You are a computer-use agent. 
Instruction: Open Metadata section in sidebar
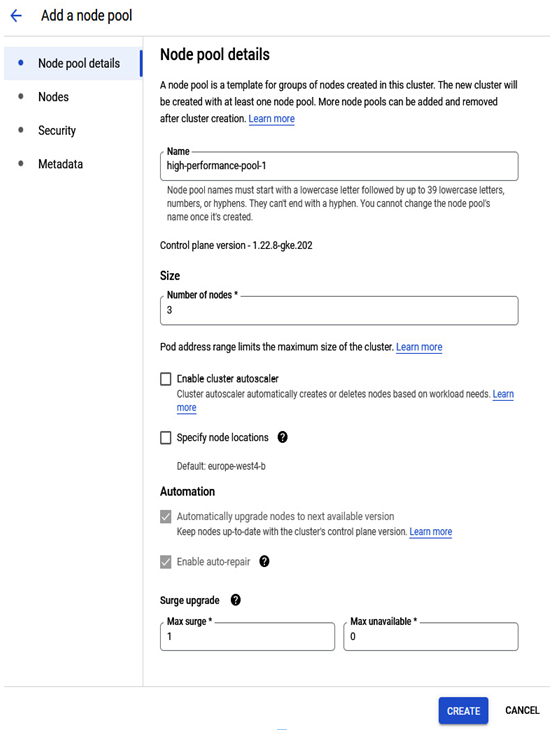tap(61, 164)
